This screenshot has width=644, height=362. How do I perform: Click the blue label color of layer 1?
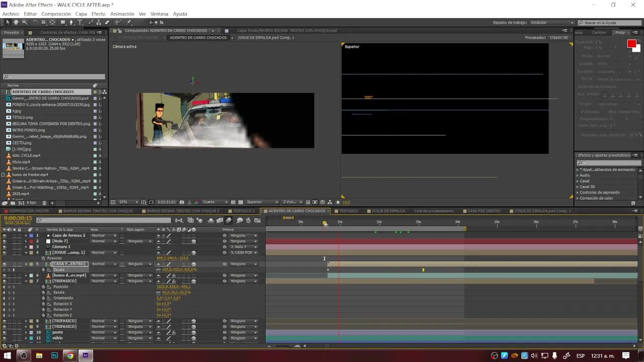(x=31, y=235)
